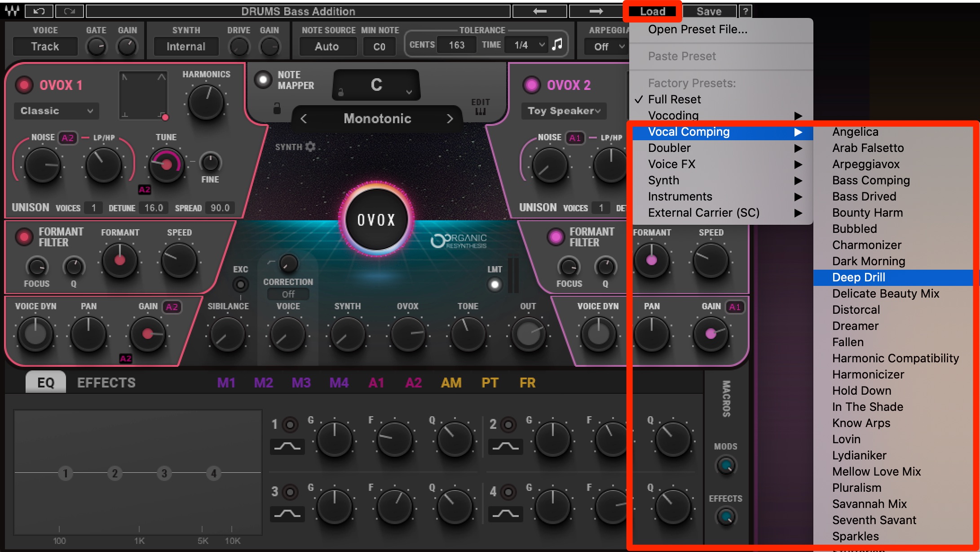Click the EQ band 1 bell shape icon
The width and height of the screenshot is (980, 552).
pyautogui.click(x=287, y=446)
